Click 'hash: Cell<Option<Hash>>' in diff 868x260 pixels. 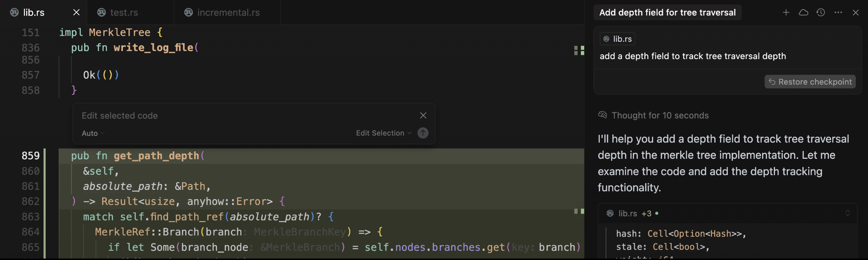tap(681, 234)
